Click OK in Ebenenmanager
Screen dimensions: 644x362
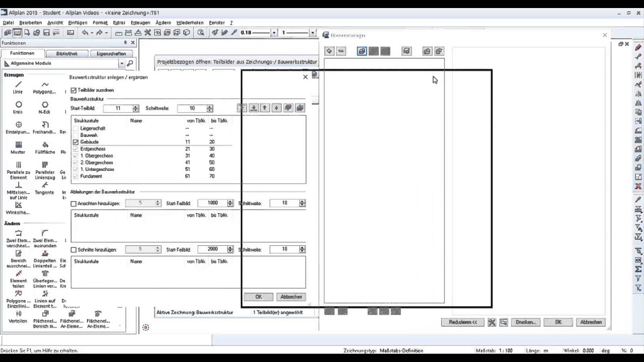558,322
